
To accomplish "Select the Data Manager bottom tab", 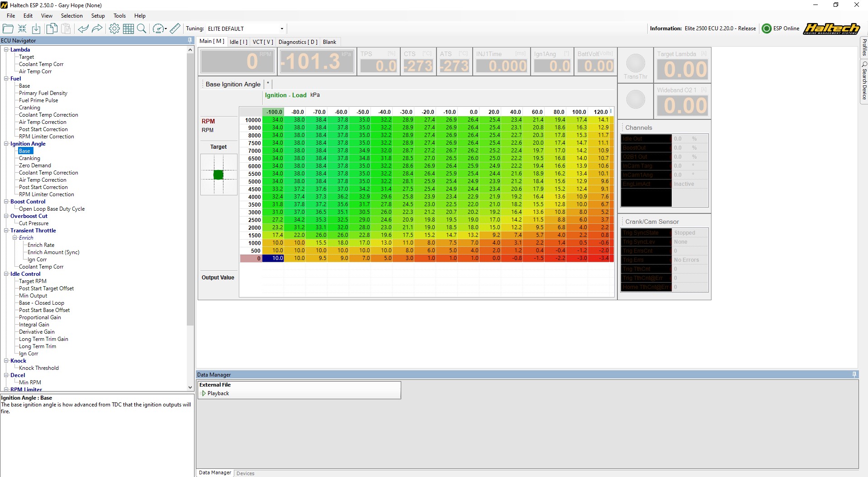I will pos(215,472).
